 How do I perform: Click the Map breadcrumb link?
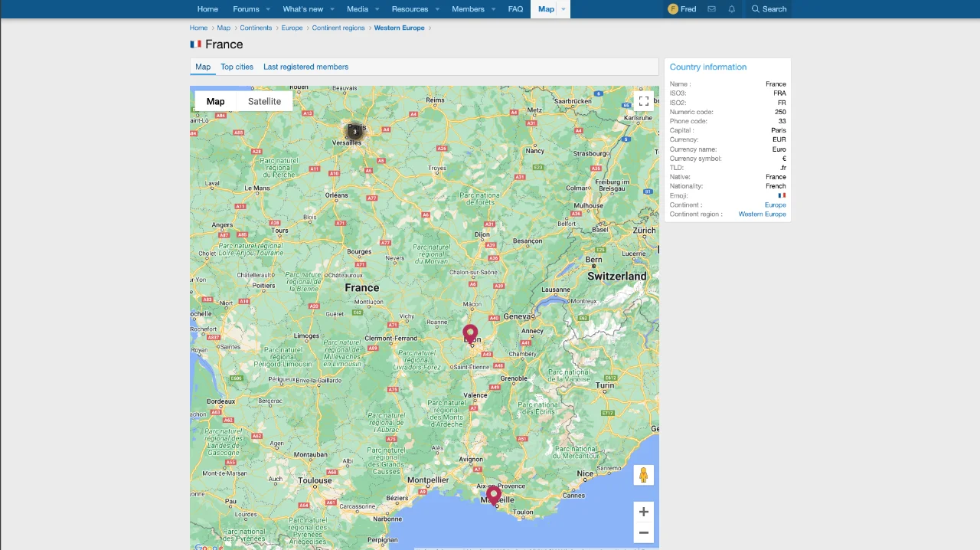224,28
